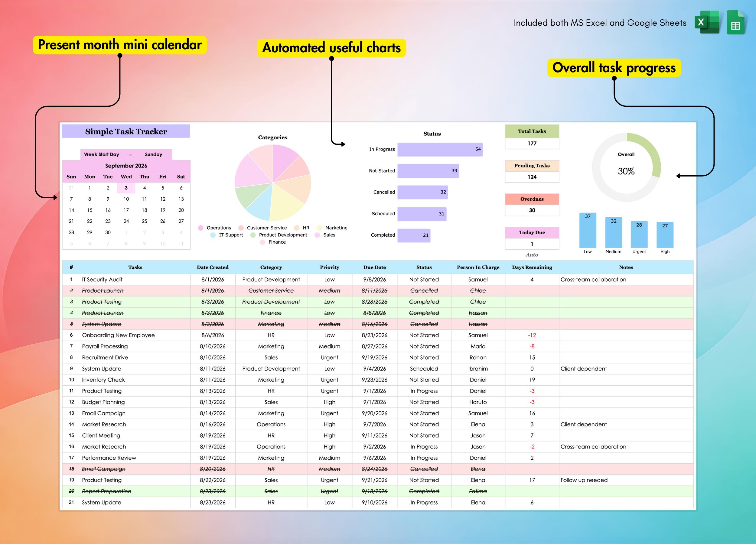
Task: Click the Due Date column header
Action: (375, 267)
